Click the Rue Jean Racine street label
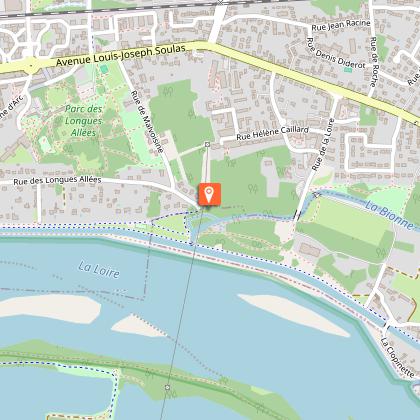Screen dimensions: 420x420 341,25
